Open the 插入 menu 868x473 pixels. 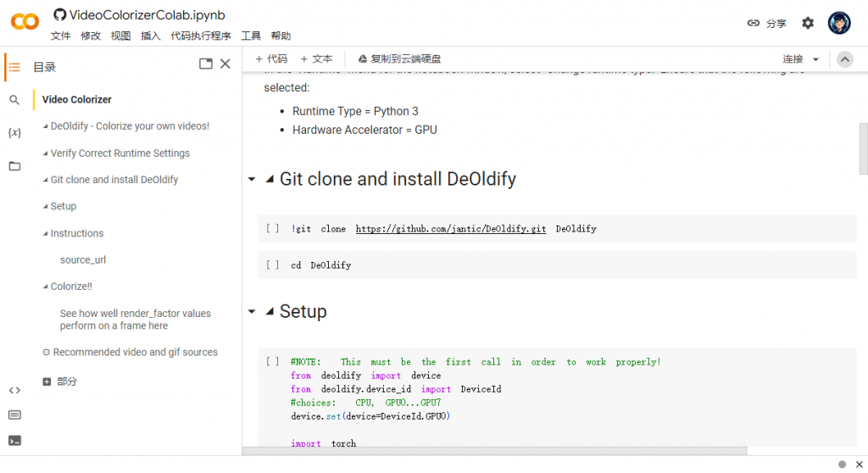tap(151, 36)
